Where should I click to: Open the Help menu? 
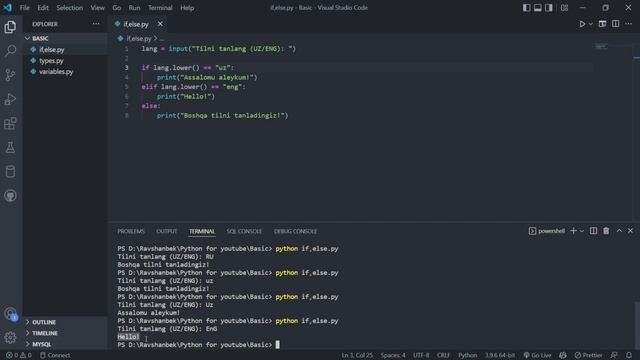pos(187,8)
